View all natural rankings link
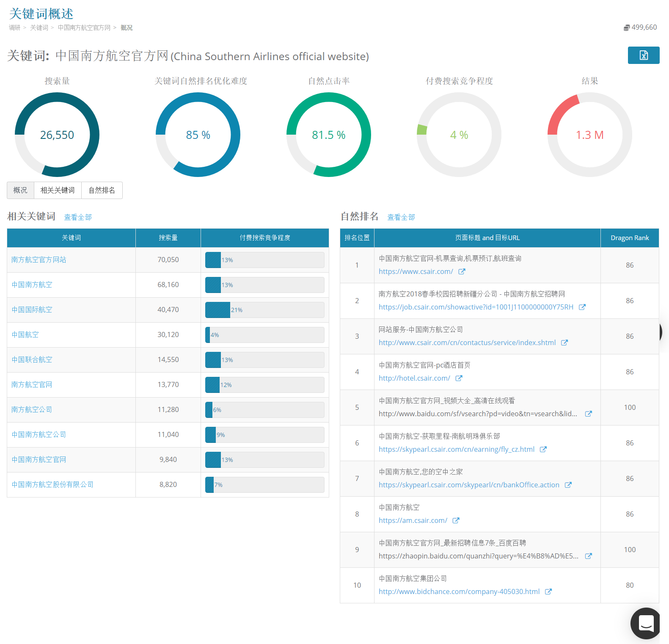The width and height of the screenshot is (669, 644). 401,217
